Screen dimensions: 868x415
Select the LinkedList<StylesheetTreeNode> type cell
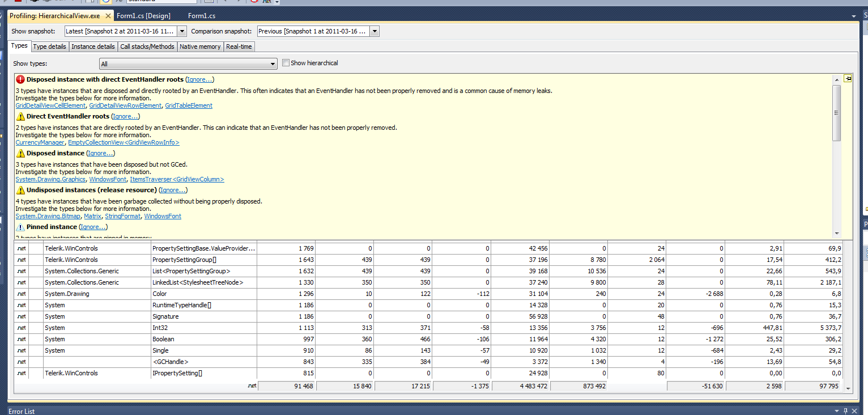click(x=204, y=282)
